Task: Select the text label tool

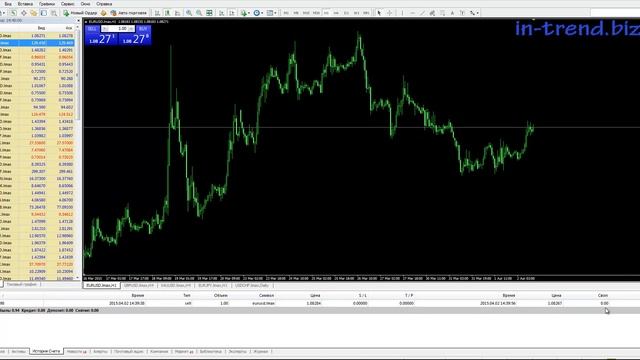Action: [462, 13]
